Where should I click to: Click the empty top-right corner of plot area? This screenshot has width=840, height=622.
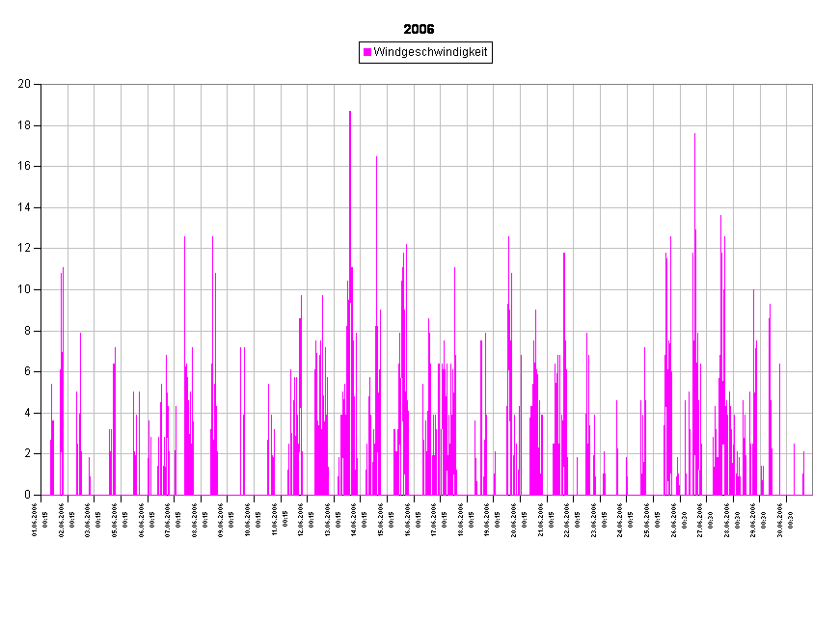(799, 96)
